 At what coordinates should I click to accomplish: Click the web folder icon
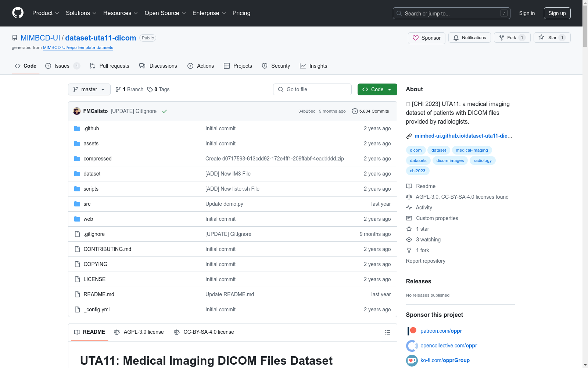(x=77, y=219)
